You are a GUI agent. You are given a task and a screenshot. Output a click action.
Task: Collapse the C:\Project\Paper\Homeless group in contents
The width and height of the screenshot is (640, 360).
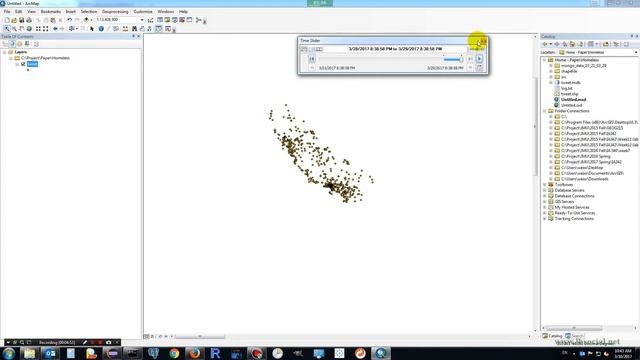tap(11, 58)
